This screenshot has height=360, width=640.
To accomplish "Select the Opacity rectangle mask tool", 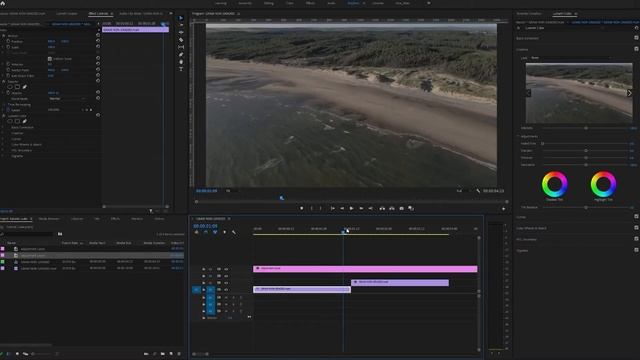I will (17, 87).
